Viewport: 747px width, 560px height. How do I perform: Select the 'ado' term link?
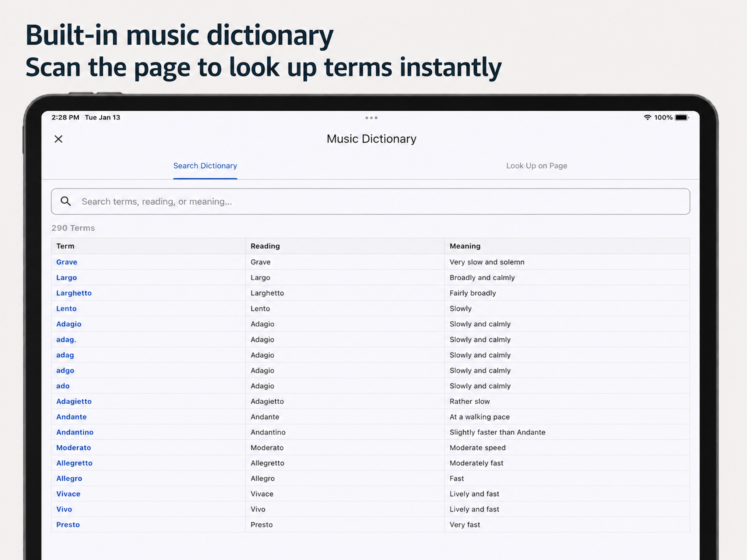[63, 386]
